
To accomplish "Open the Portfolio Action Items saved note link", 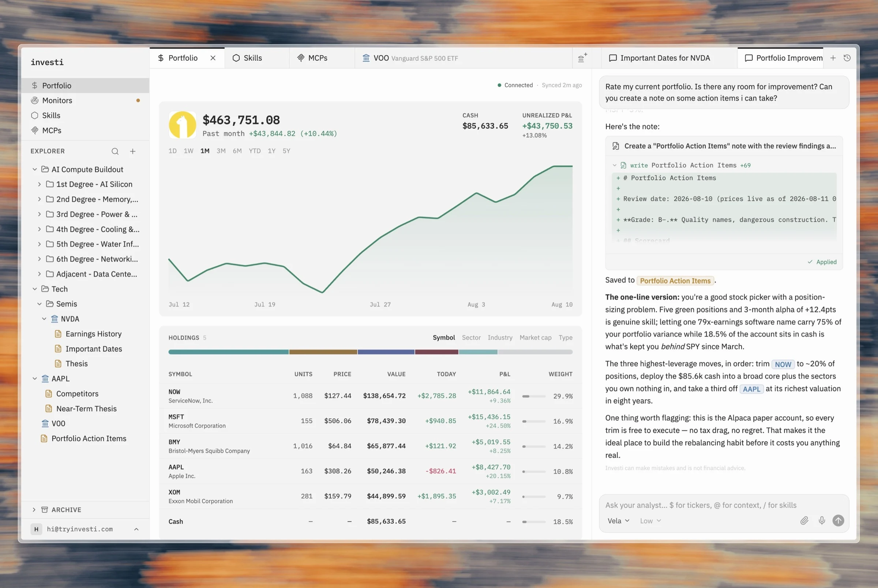I will (675, 281).
